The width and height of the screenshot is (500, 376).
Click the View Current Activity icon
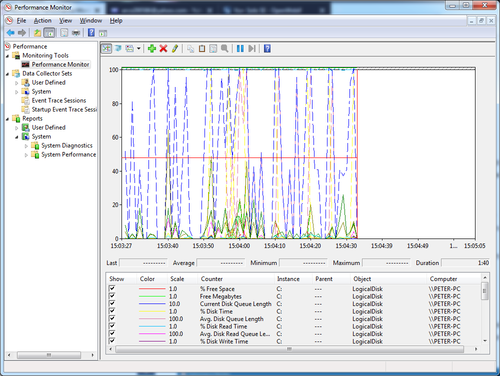[x=106, y=49]
